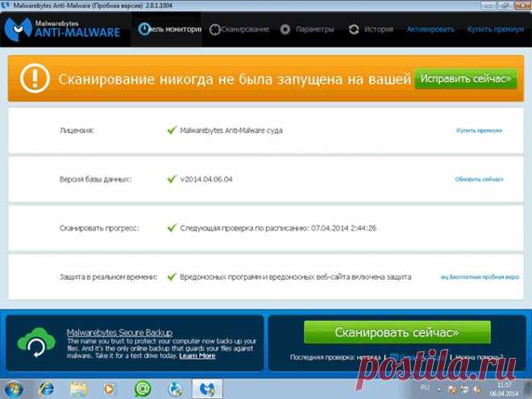This screenshot has width=532, height=399.
Task: Click Купить премиум in the top bar
Action: pyautogui.click(x=496, y=30)
